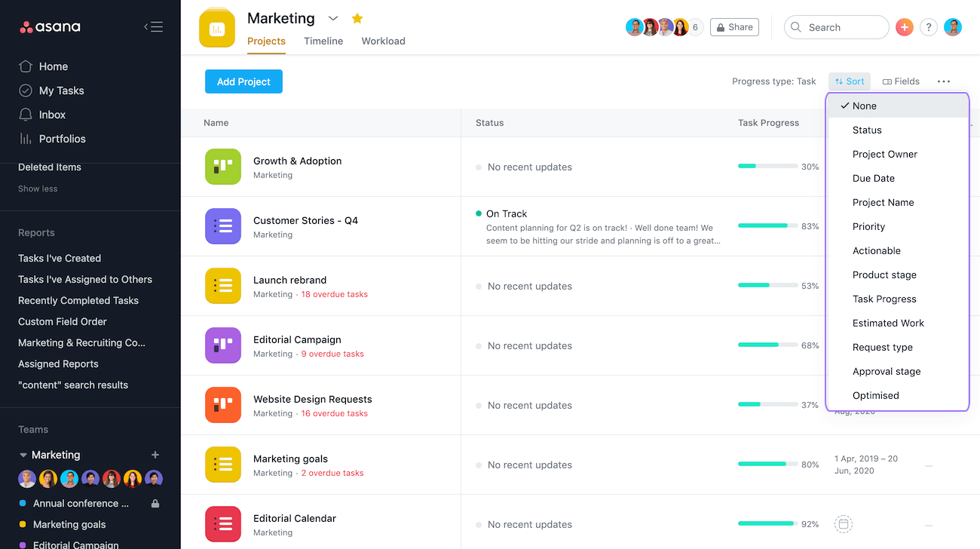Collapse the Marketing team in sidebar
980x549 pixels.
[x=23, y=455]
